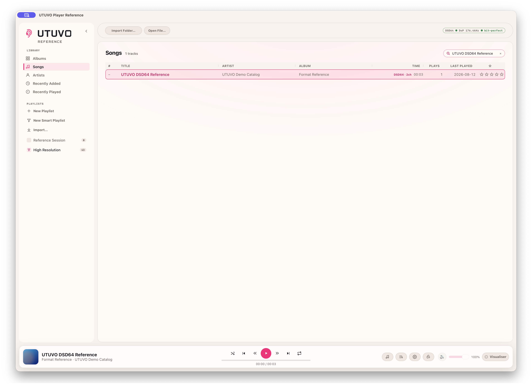The height and width of the screenshot is (392, 532).
Task: Open the Artists view
Action: 56,75
